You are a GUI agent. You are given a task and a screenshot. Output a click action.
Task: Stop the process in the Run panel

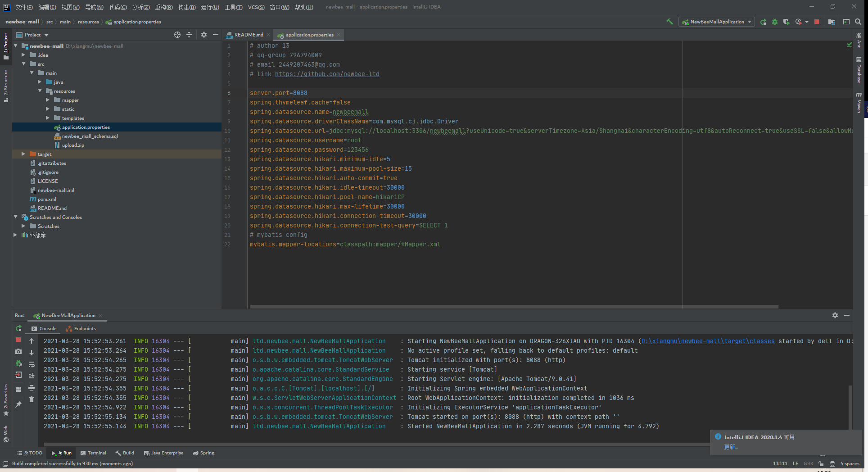click(x=18, y=340)
